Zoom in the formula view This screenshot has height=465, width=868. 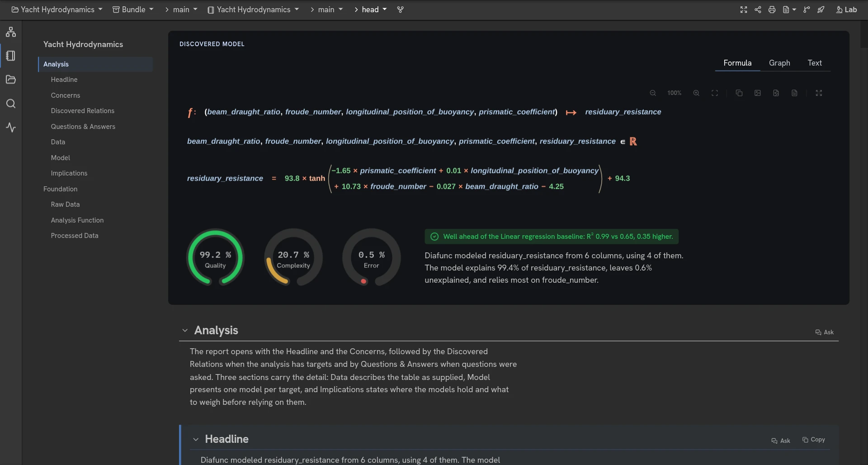(696, 93)
